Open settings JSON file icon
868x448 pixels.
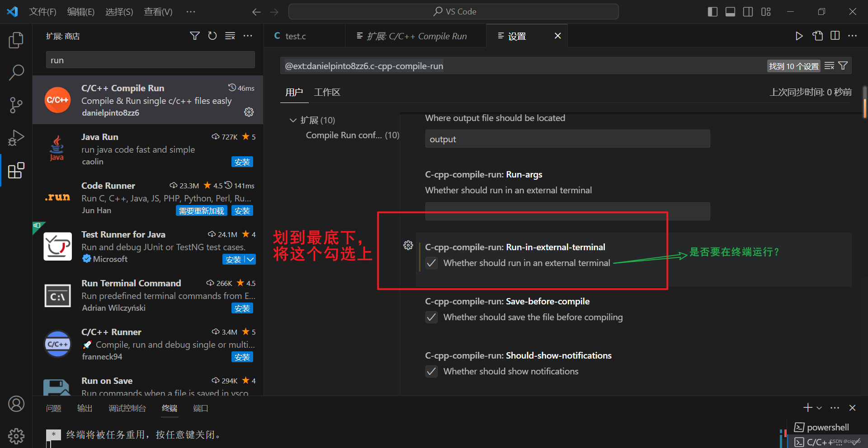[817, 36]
